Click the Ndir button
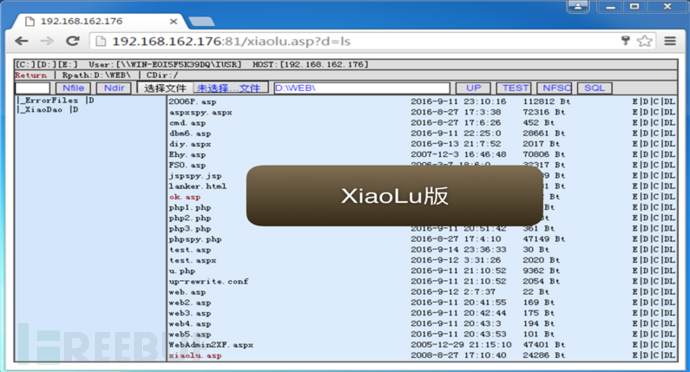The width and height of the screenshot is (690, 372). tap(114, 88)
